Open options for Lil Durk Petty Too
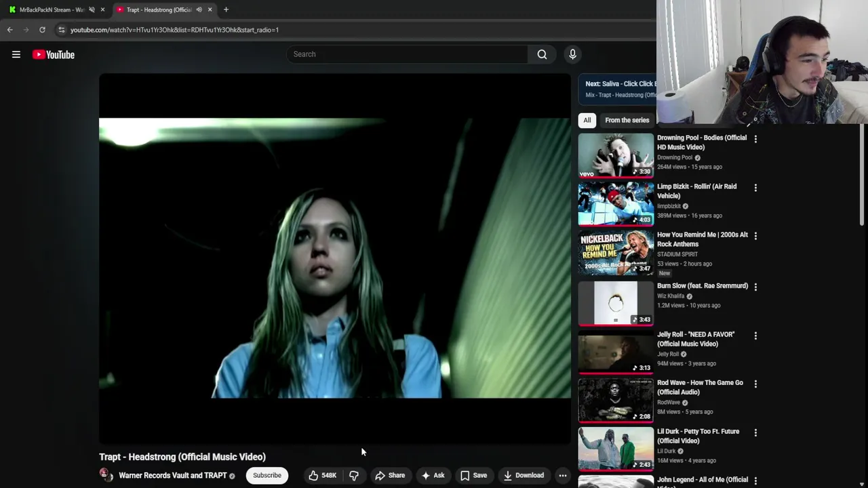This screenshot has width=868, height=488. [x=755, y=432]
